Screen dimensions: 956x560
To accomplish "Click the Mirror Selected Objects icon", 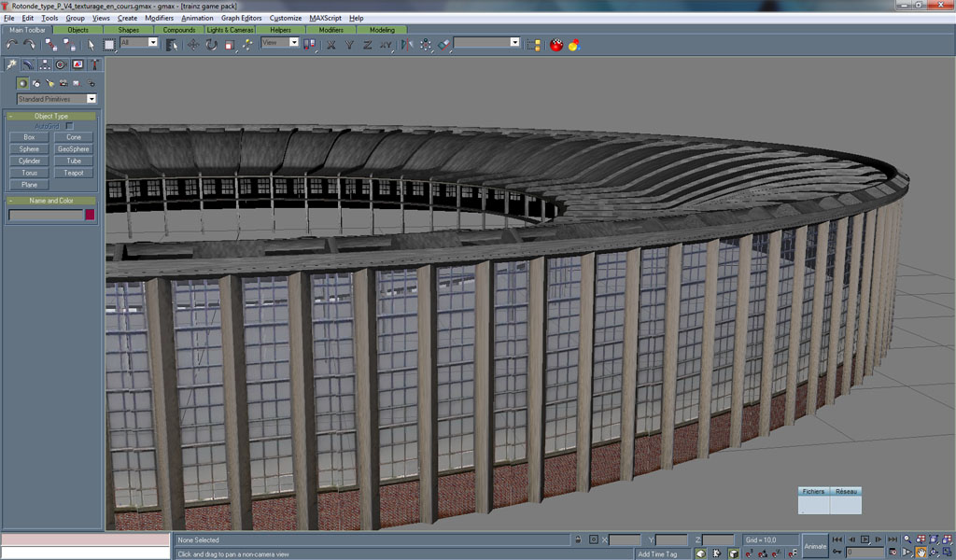I will (x=407, y=44).
